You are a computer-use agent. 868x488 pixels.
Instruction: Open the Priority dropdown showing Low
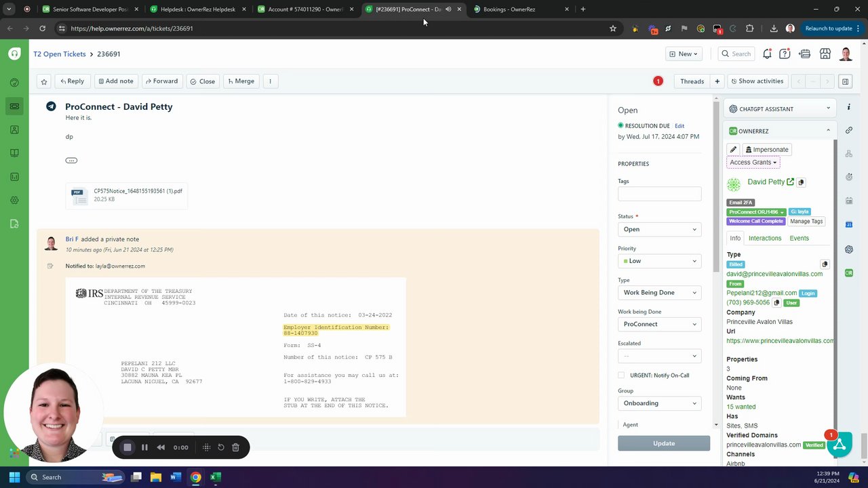pos(659,261)
